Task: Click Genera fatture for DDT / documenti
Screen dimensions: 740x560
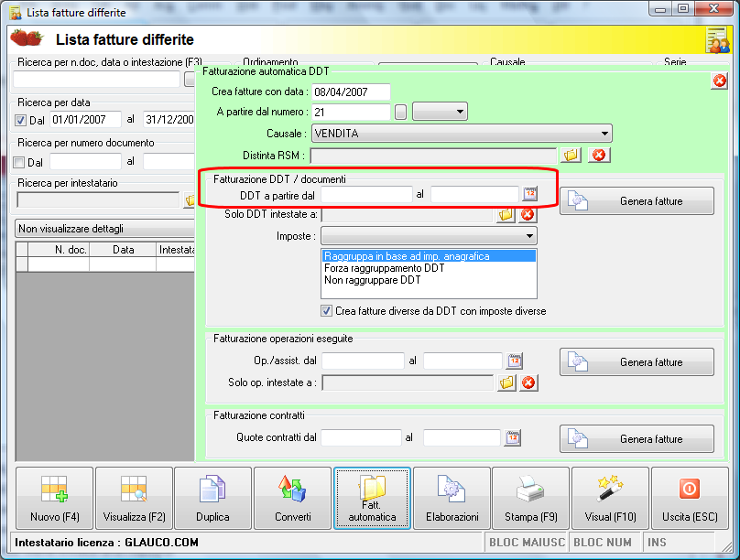Action: point(637,201)
